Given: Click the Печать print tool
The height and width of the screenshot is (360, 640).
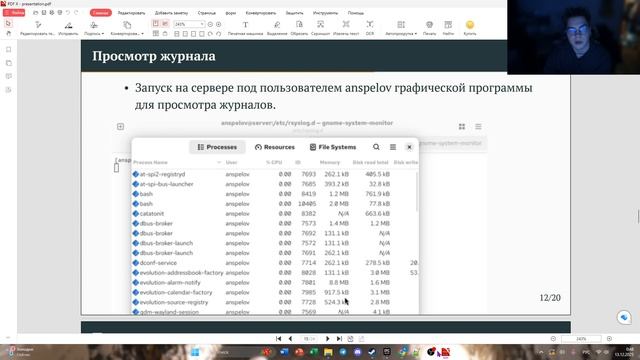Looking at the screenshot, I should (429, 28).
